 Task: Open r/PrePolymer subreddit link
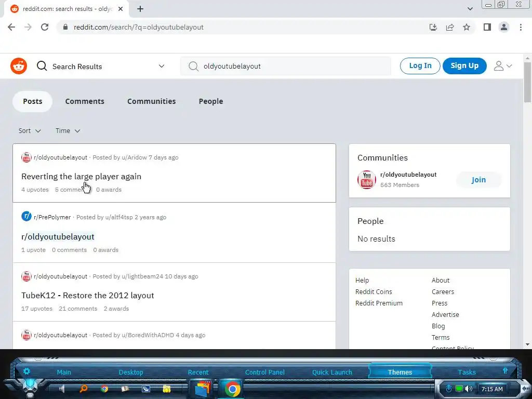52,217
